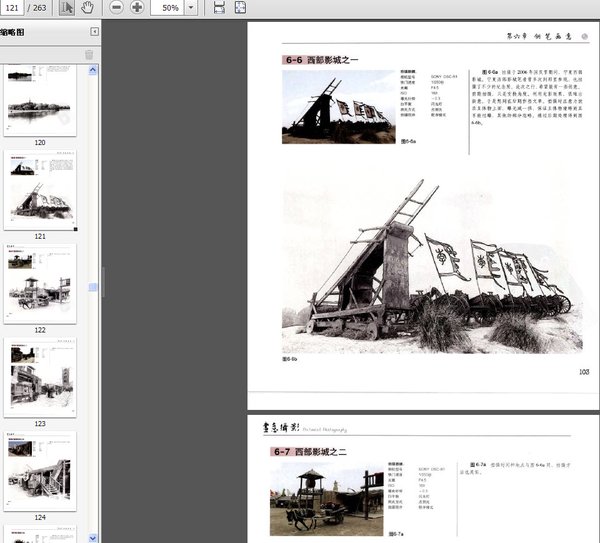Select the arrow selection tool

click(x=66, y=8)
